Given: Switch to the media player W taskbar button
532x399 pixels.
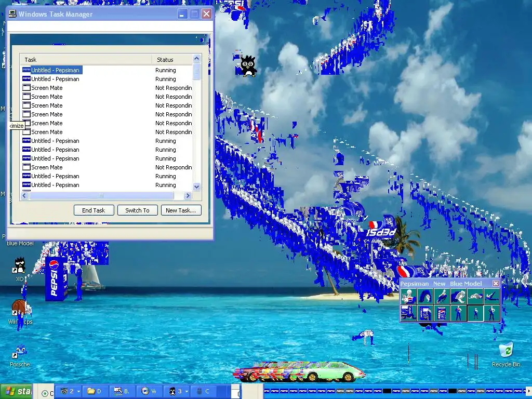Looking at the screenshot, I should [150, 391].
